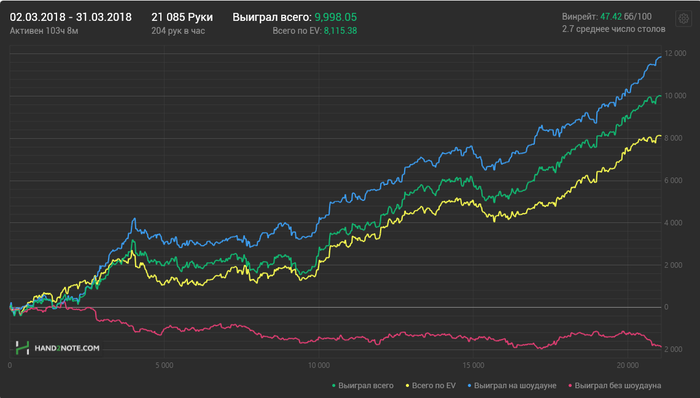700x398 pixels.
Task: Click the '4 000' y-axis label
Action: point(673,223)
